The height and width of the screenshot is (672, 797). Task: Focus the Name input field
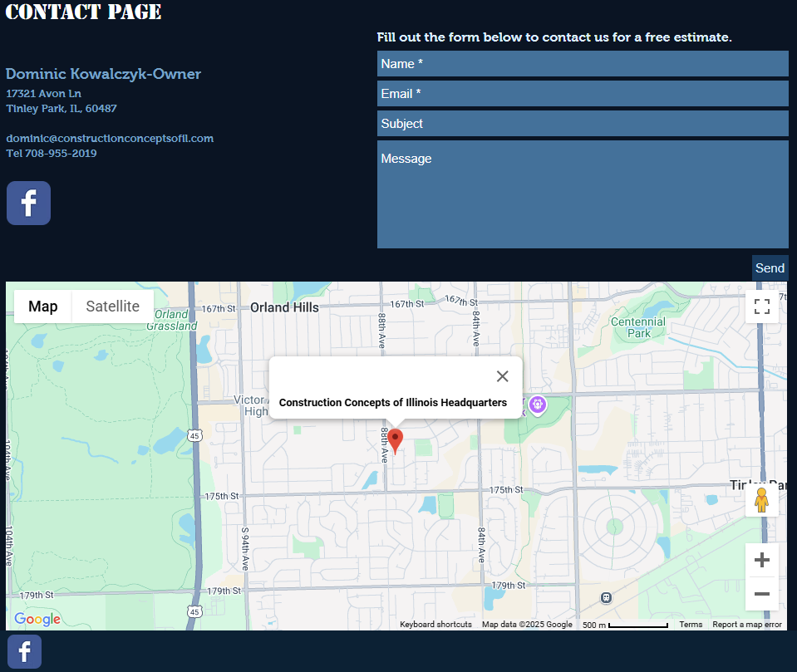click(582, 64)
